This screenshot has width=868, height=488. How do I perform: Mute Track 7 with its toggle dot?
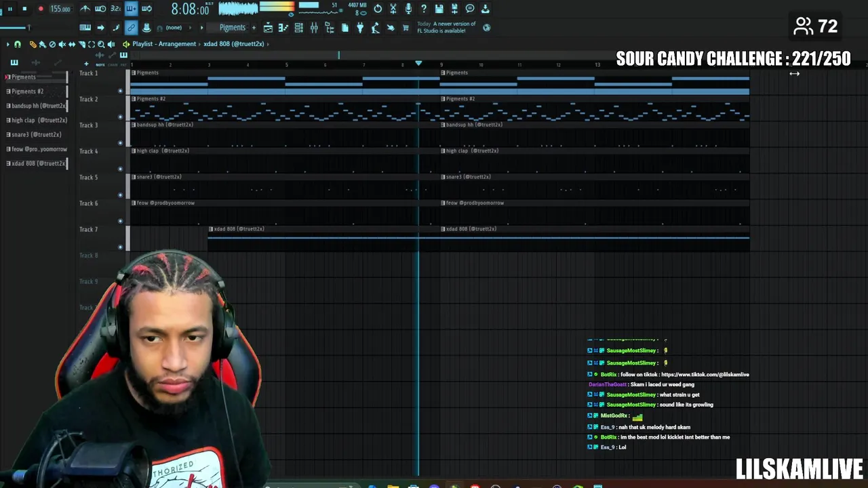pos(121,247)
